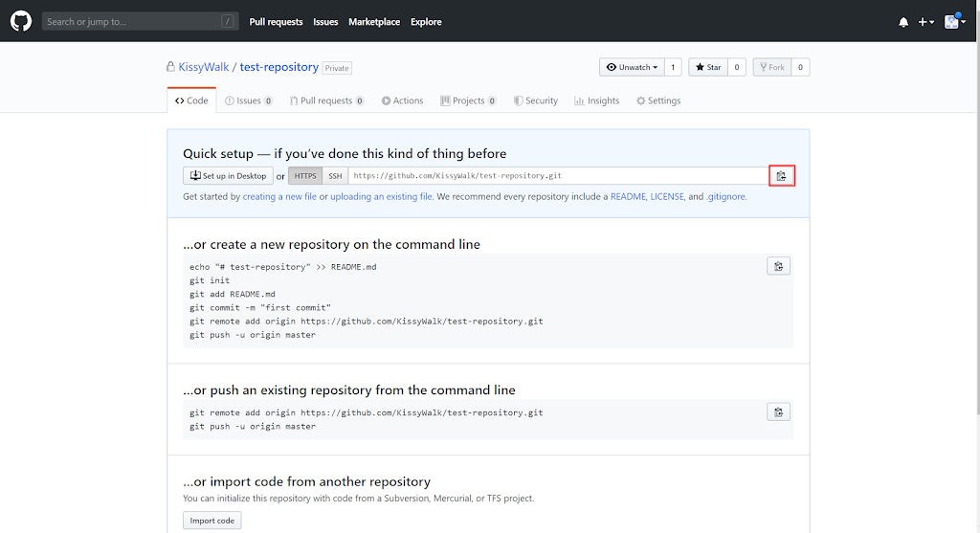Select the HTTPS protocol toggle
This screenshot has height=533, width=980.
(305, 175)
